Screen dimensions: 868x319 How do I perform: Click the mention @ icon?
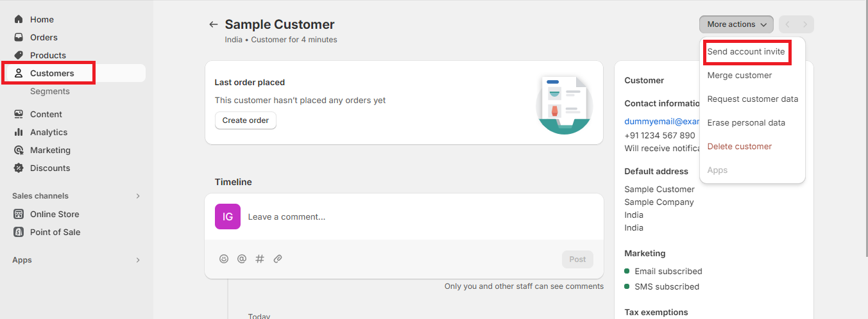pos(242,259)
